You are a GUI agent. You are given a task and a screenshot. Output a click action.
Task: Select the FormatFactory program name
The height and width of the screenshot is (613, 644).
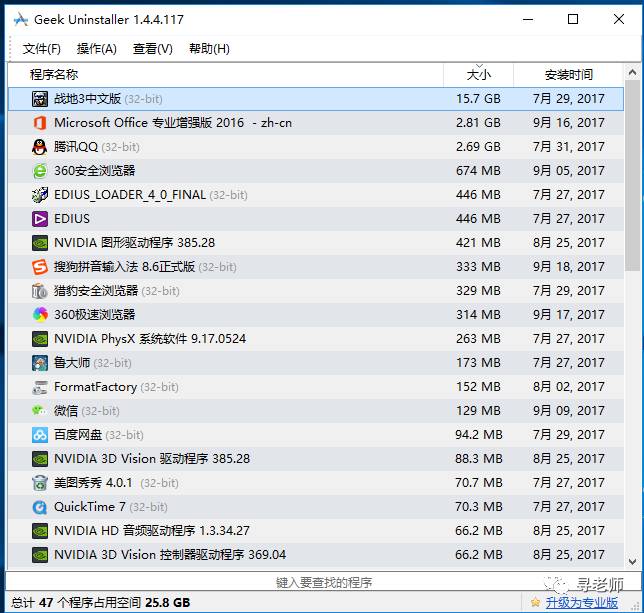[x=95, y=387]
